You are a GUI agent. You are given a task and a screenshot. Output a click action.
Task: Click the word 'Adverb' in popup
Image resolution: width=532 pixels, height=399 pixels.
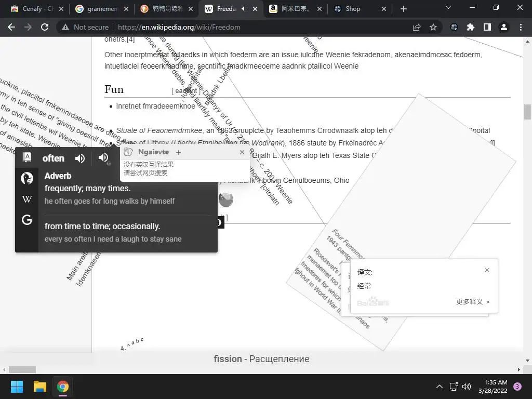pos(58,176)
